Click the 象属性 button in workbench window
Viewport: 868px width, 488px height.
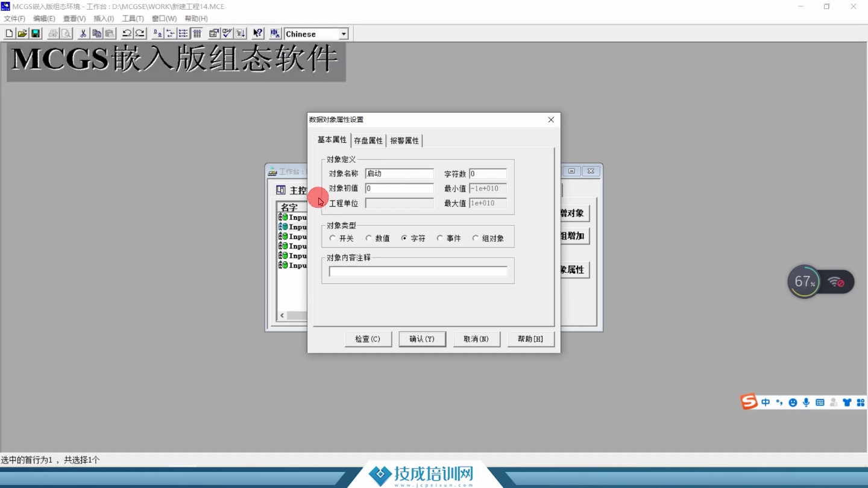point(574,270)
